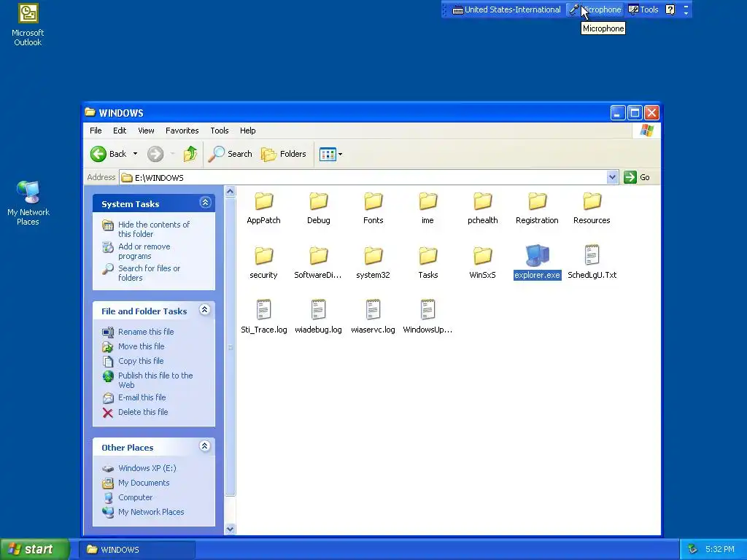The height and width of the screenshot is (560, 747).
Task: Open the Favorites menu
Action: (182, 131)
